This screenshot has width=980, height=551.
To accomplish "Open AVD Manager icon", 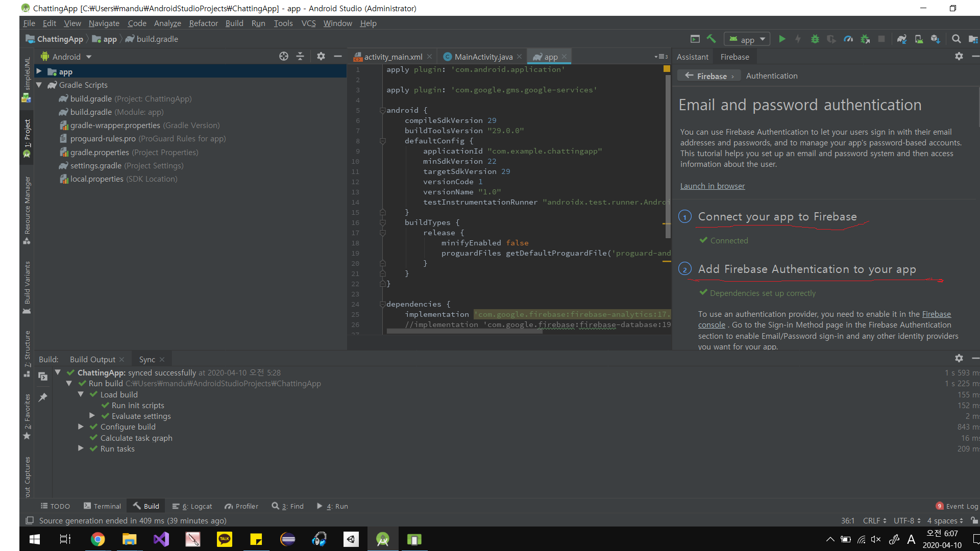I will pos(919,39).
